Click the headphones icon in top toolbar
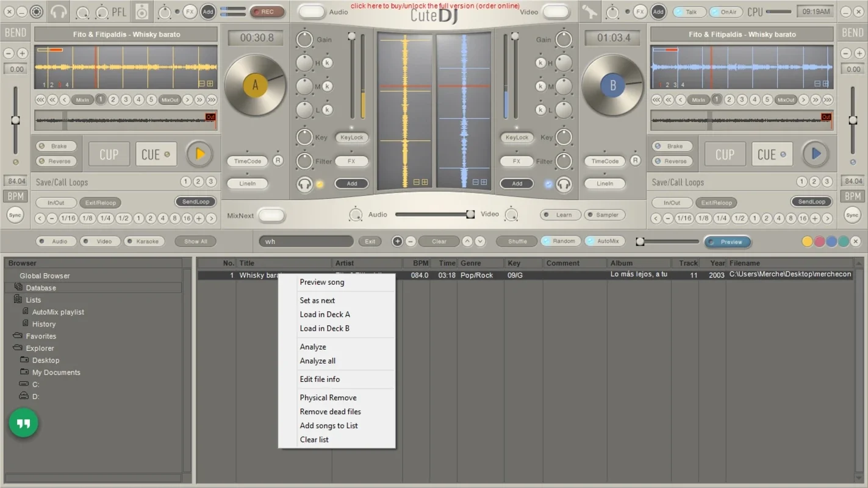This screenshot has height=488, width=868. click(x=59, y=12)
